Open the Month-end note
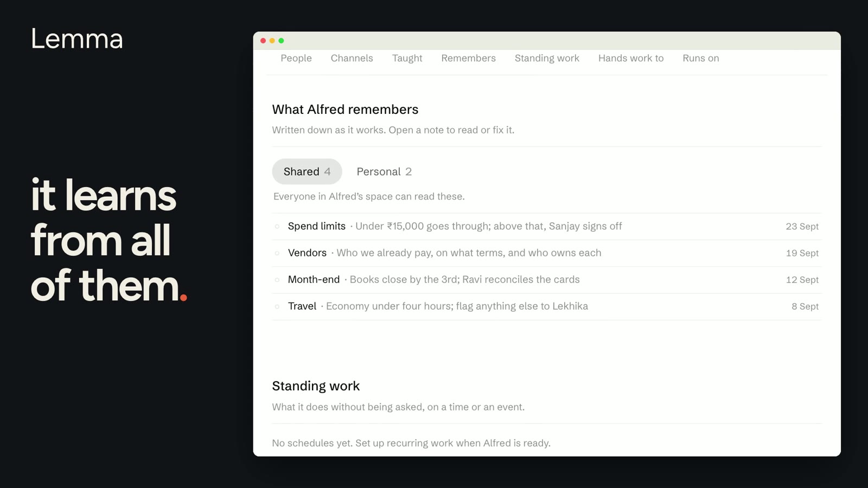This screenshot has height=488, width=868. (x=547, y=279)
